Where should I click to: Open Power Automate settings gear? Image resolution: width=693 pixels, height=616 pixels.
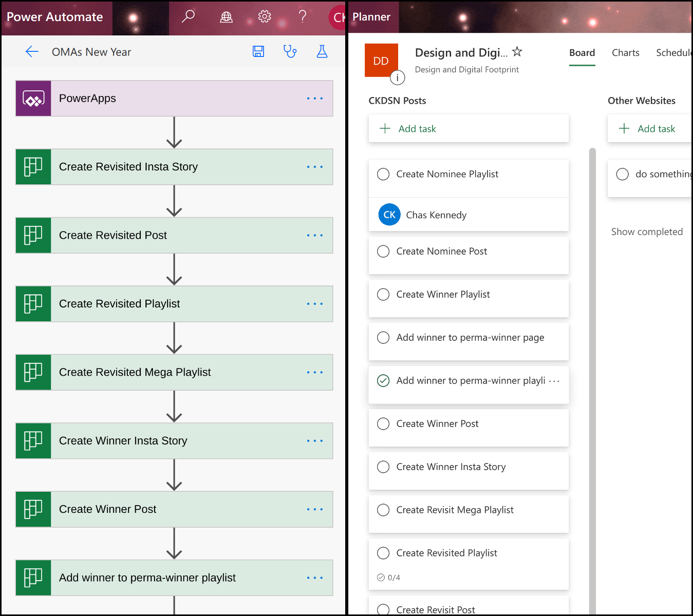[265, 16]
